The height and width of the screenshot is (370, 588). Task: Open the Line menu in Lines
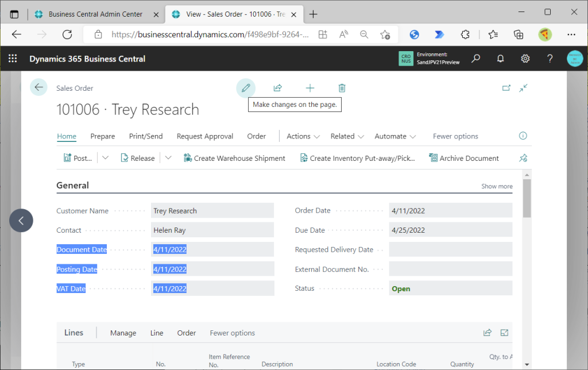(157, 333)
